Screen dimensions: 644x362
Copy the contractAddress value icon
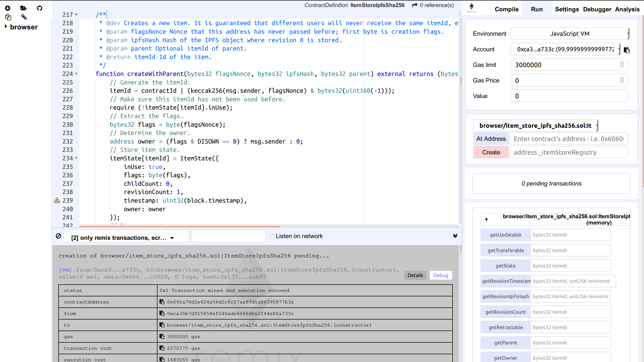coord(162,302)
